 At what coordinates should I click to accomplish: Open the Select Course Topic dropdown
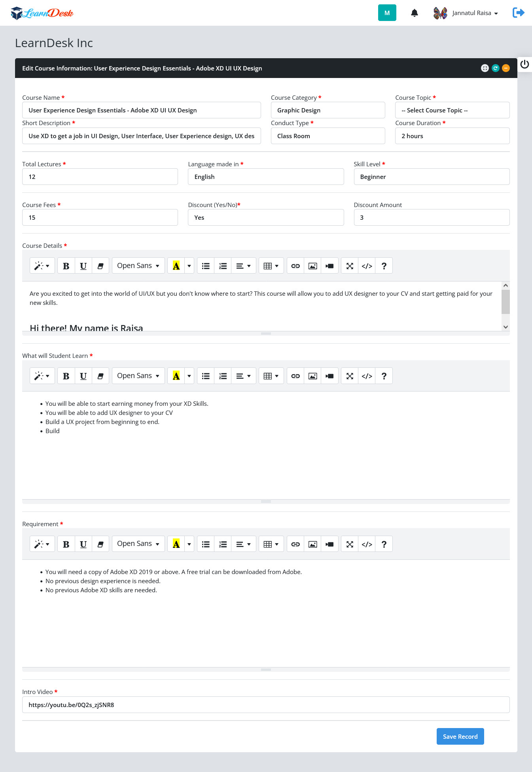(x=452, y=110)
